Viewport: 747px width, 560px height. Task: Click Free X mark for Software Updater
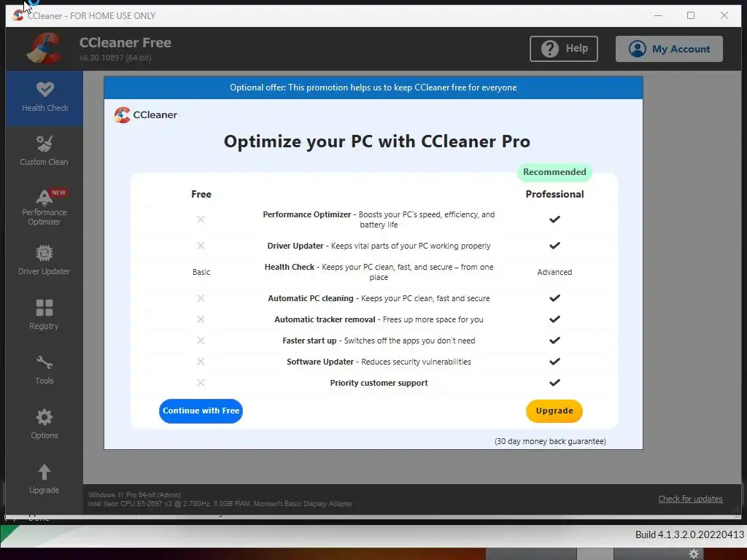201,362
